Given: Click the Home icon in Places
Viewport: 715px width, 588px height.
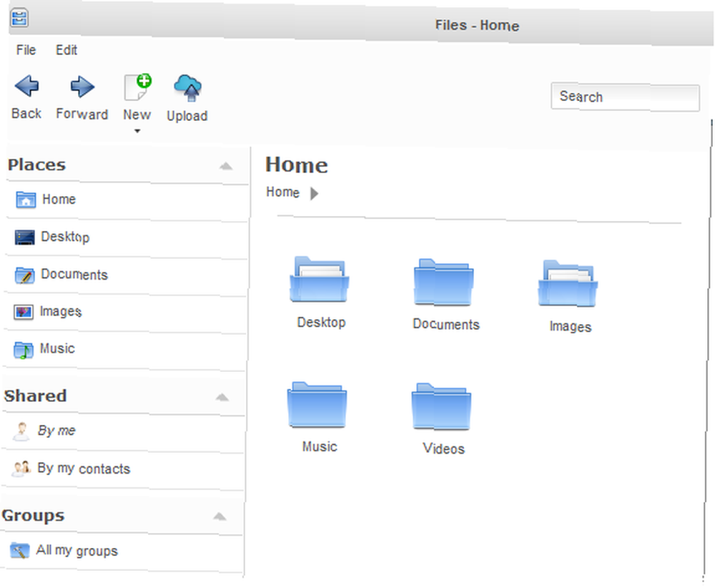Looking at the screenshot, I should click(x=26, y=200).
